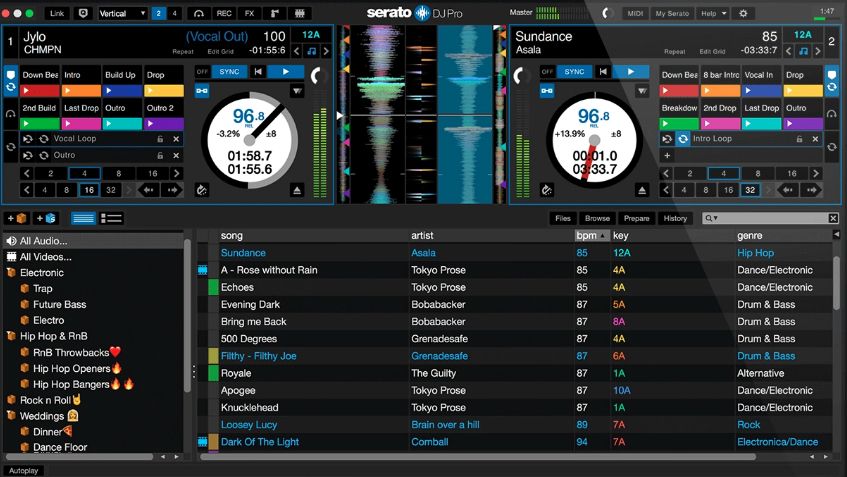Turn sync OFF on right deck
The height and width of the screenshot is (477, 847).
(x=547, y=71)
